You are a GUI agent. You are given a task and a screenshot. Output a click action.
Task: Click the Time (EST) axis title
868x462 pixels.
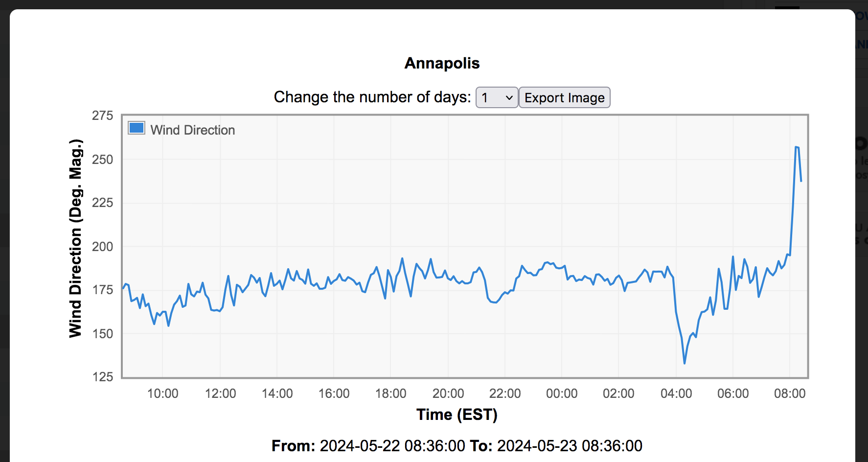[x=457, y=415]
